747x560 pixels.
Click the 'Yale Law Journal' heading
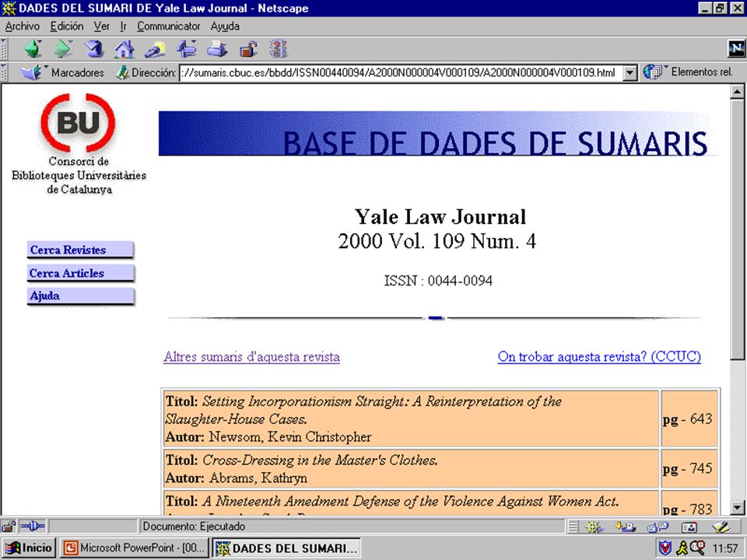[x=440, y=217]
